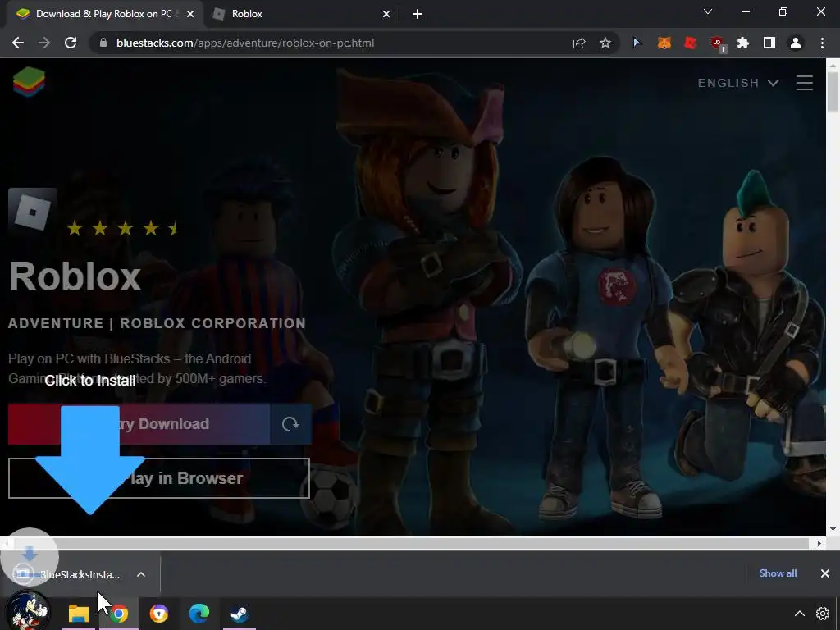The image size is (840, 630).
Task: Click the BlueStacks logo
Action: pos(29,82)
